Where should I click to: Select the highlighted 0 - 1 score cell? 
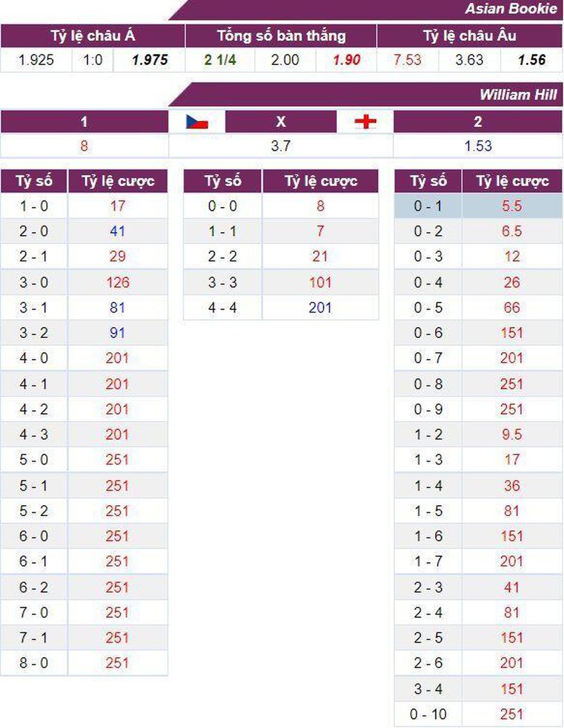coord(427,206)
